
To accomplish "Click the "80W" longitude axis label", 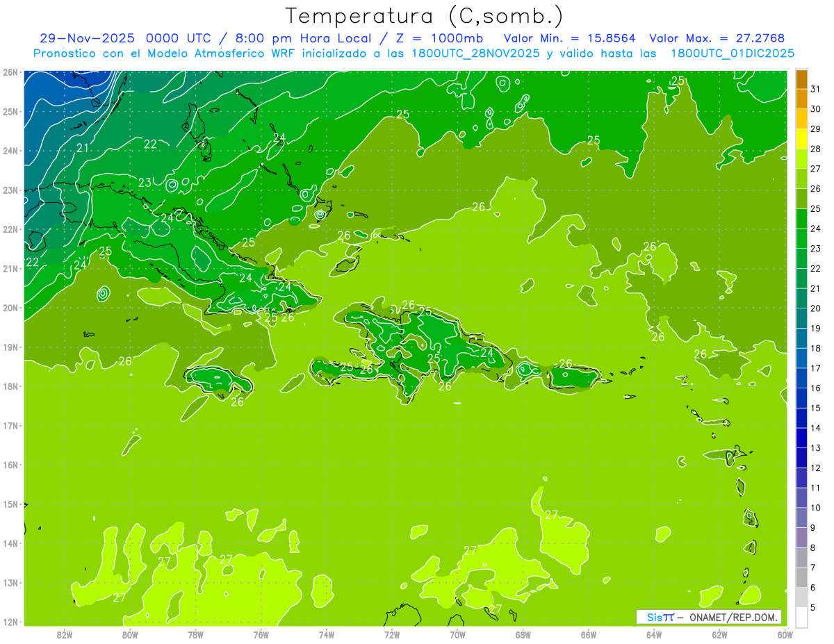I will [x=130, y=634].
